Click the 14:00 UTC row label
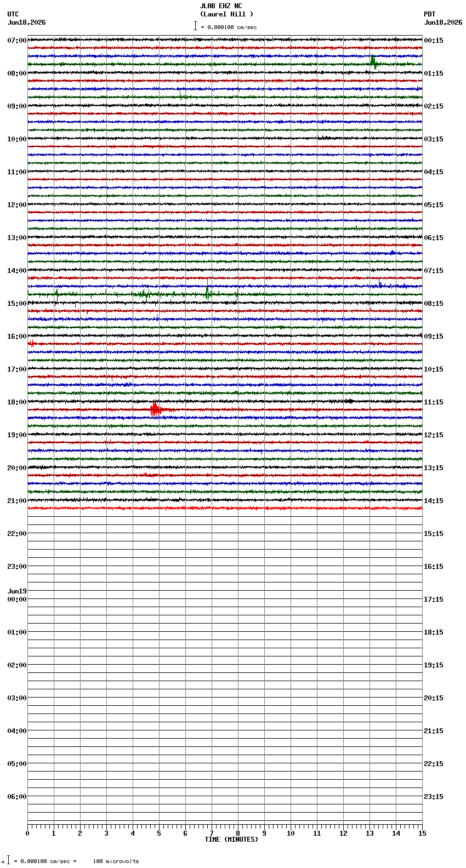Image resolution: width=466 pixels, height=868 pixels. [17, 271]
